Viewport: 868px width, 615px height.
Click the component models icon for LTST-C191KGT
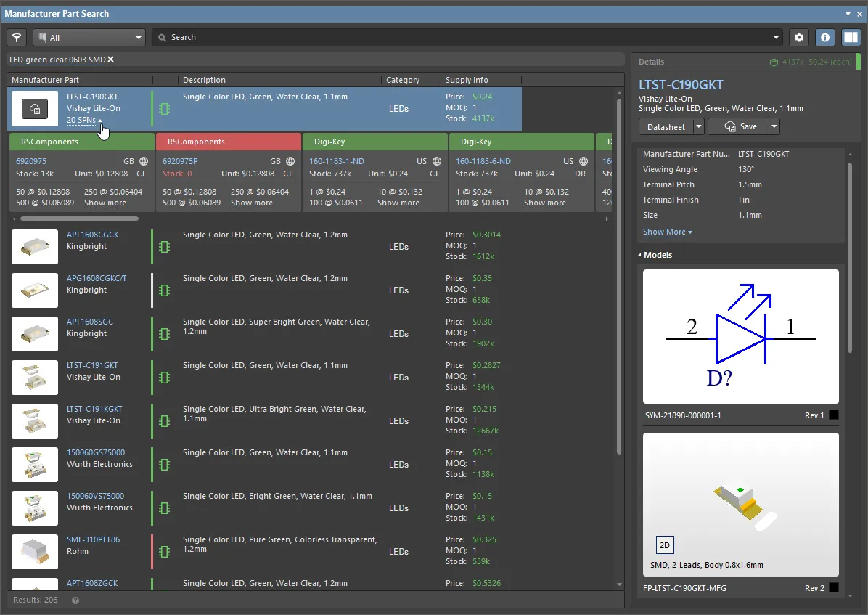165,421
